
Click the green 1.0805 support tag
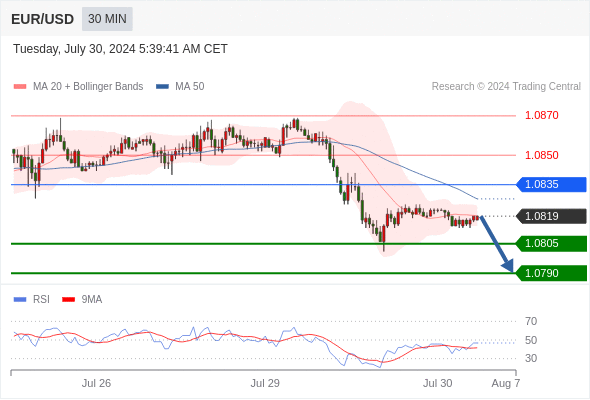pos(551,243)
